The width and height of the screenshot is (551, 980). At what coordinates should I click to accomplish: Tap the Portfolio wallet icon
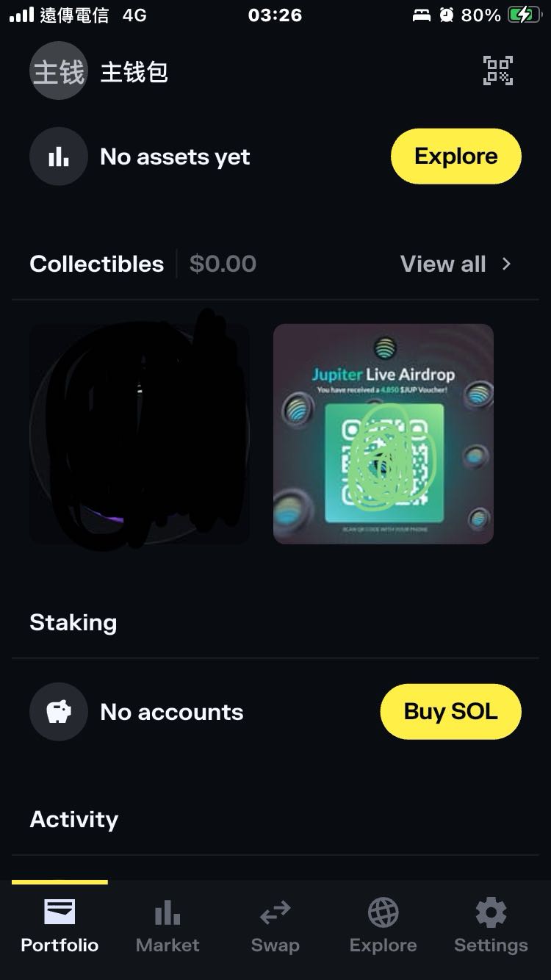pyautogui.click(x=60, y=912)
